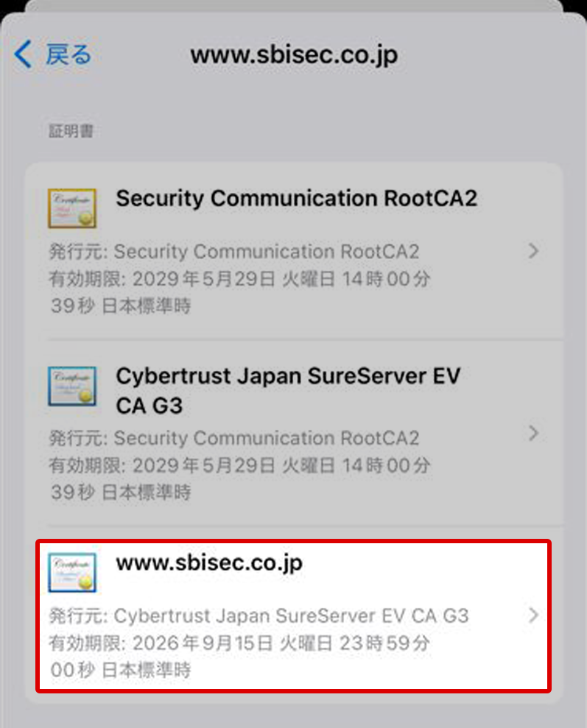This screenshot has width=587, height=728.
Task: Tap the back chevron arrow icon
Action: tap(24, 55)
